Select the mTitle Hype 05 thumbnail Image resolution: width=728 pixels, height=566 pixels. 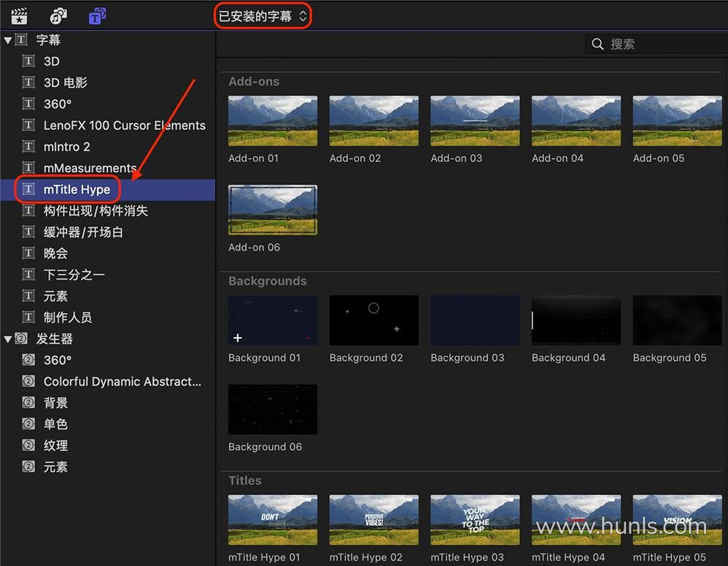(x=678, y=520)
